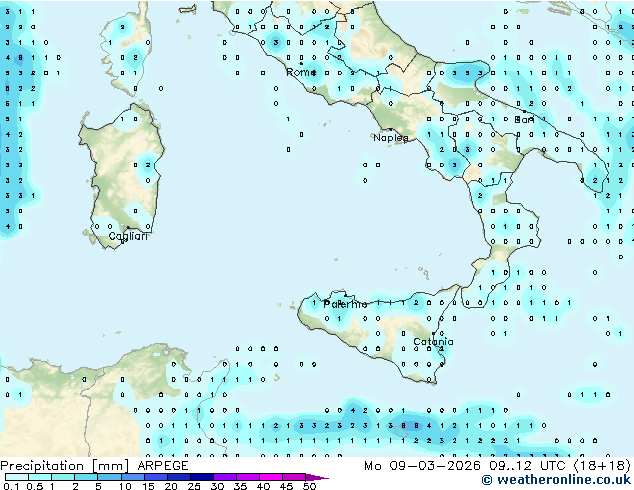The image size is (634, 490).
Task: Select the 25–30 mm dark blue swatch
Action: pos(201,477)
